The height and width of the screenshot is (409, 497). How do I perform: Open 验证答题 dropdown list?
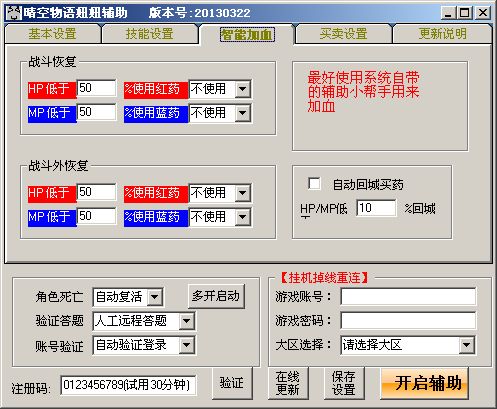point(186,321)
